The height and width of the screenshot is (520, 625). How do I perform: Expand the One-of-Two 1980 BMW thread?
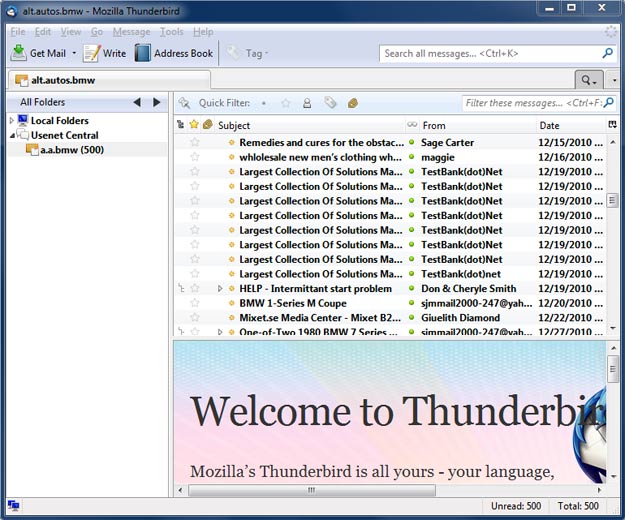point(220,332)
